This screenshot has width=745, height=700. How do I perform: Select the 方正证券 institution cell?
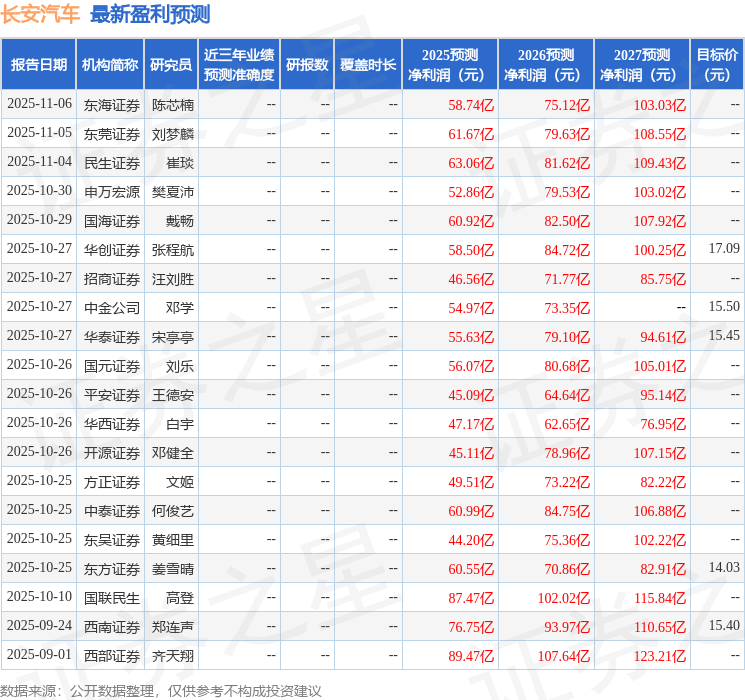(112, 482)
